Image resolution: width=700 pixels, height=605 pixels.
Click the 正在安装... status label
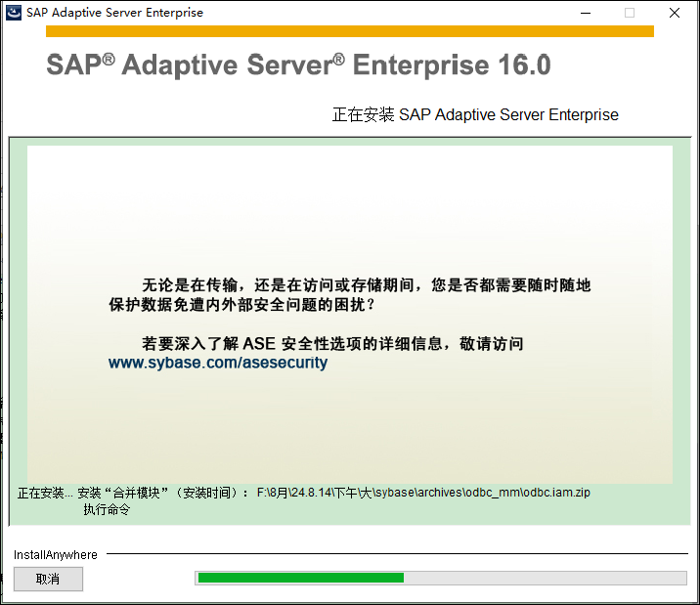pyautogui.click(x=45, y=493)
